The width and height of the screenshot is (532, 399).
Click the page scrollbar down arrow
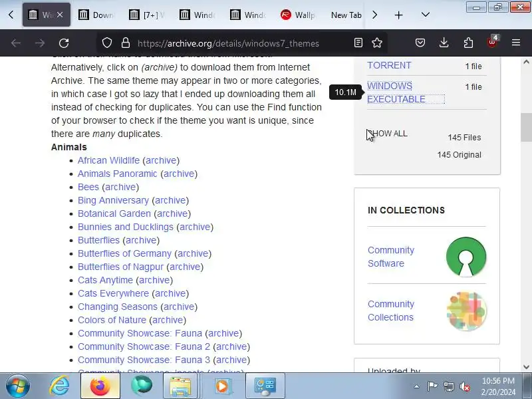(526, 367)
